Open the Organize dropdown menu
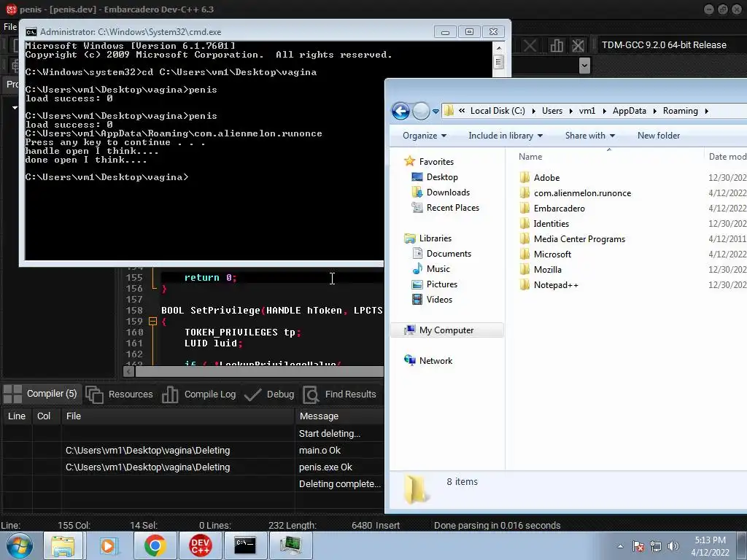Screen dimensions: 747x560 [x=425, y=136]
